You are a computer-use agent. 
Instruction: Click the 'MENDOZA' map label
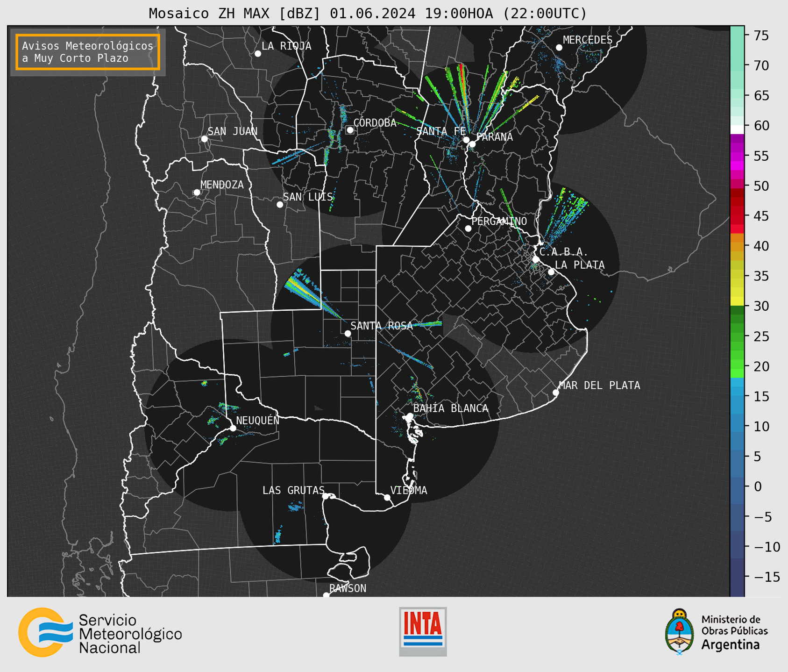point(222,185)
